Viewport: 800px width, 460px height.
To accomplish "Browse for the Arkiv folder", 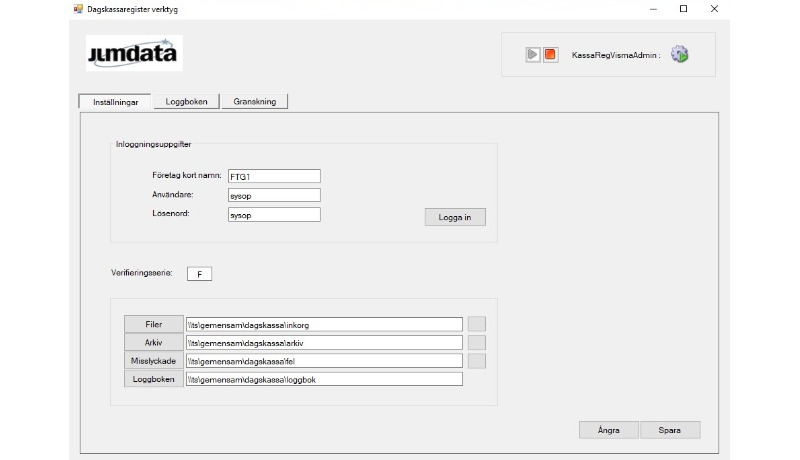I will tap(477, 342).
